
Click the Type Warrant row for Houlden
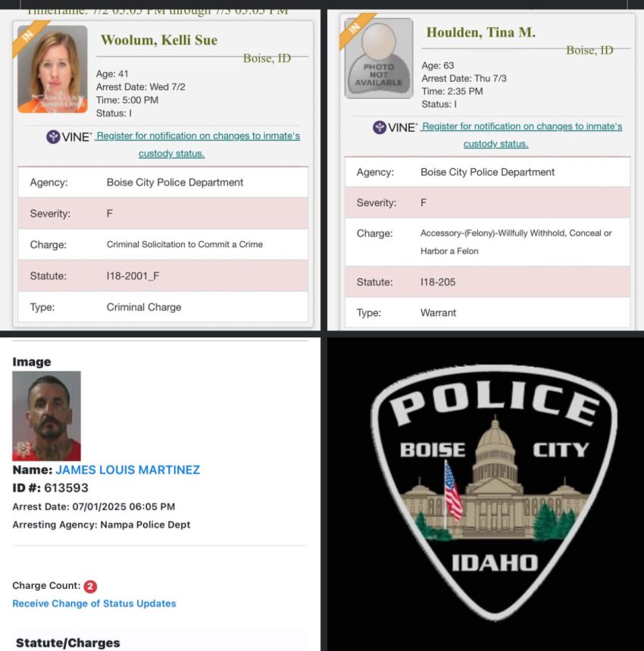tap(487, 313)
